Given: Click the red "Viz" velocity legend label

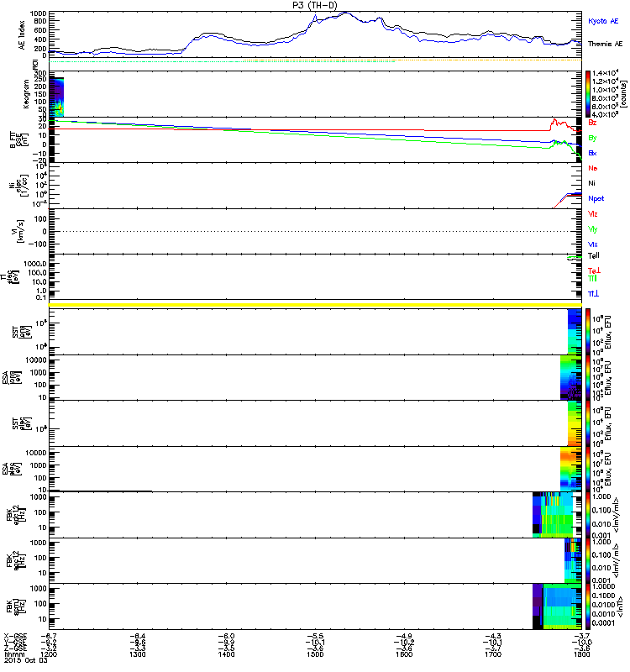Looking at the screenshot, I should pos(592,214).
